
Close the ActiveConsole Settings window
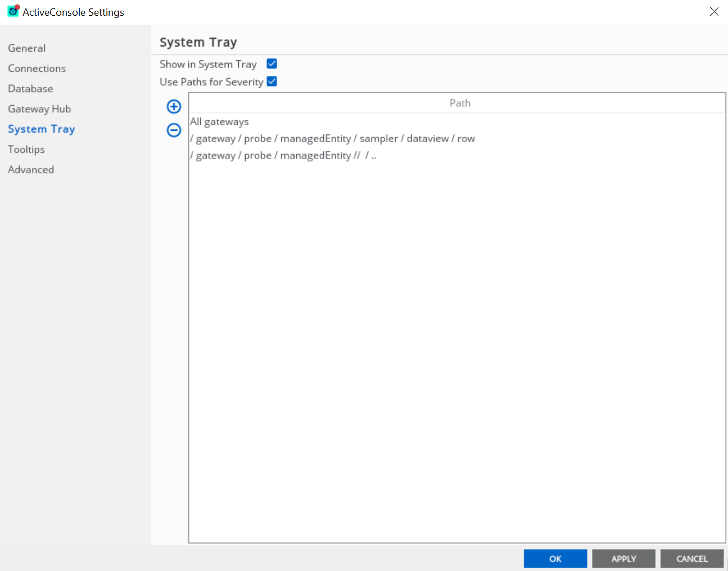click(714, 12)
